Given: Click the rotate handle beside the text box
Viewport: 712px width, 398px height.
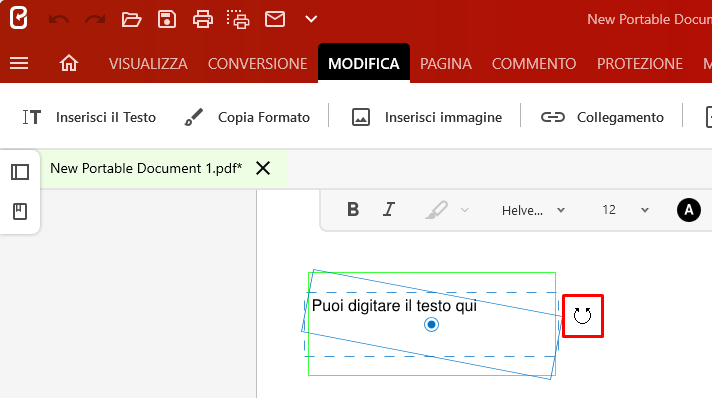Looking at the screenshot, I should click(583, 315).
